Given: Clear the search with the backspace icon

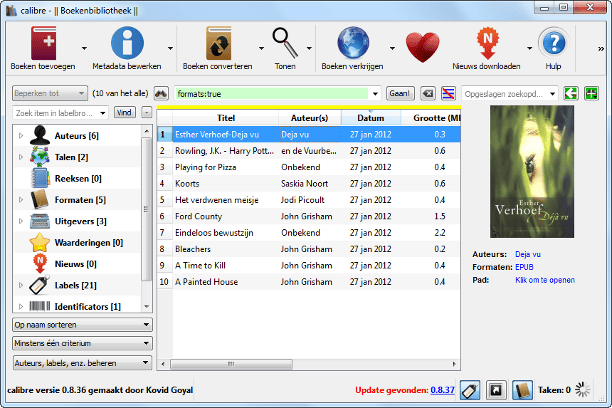Looking at the screenshot, I should click(428, 93).
